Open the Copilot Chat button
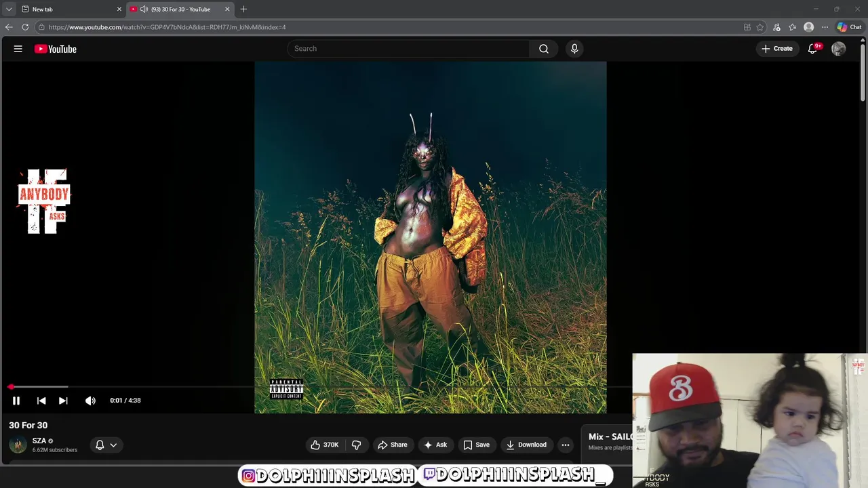Screen dimensions: 868x488 coord(850,27)
